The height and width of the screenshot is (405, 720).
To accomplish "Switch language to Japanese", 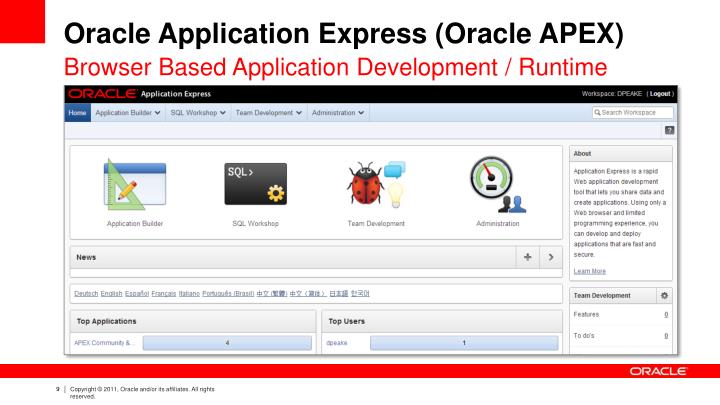I will (338, 293).
